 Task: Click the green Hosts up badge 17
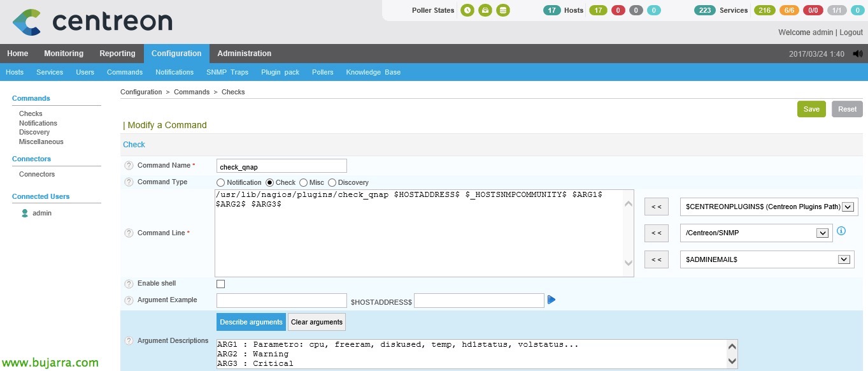click(x=598, y=10)
